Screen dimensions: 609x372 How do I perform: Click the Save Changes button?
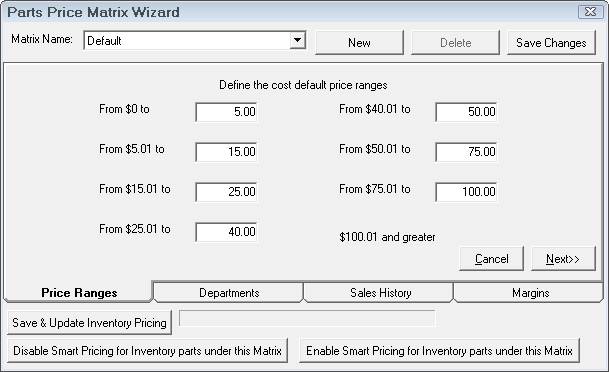pyautogui.click(x=551, y=42)
